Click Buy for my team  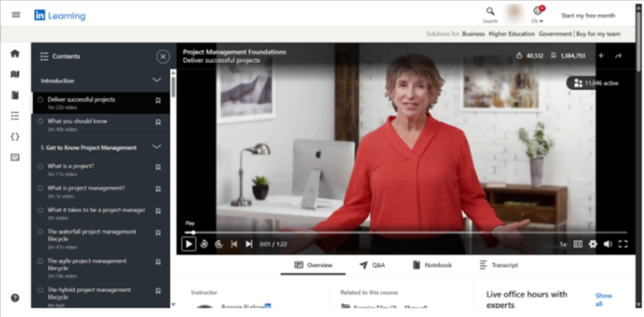[598, 34]
